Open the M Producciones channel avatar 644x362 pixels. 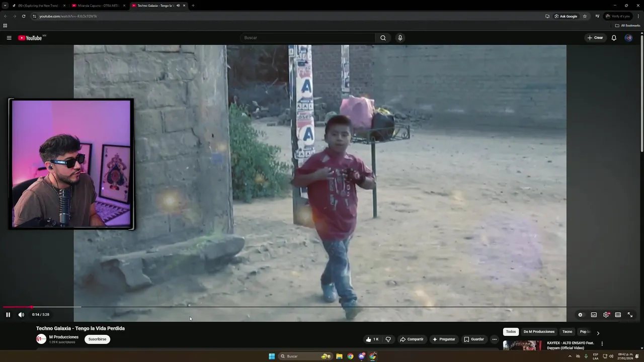pos(41,339)
